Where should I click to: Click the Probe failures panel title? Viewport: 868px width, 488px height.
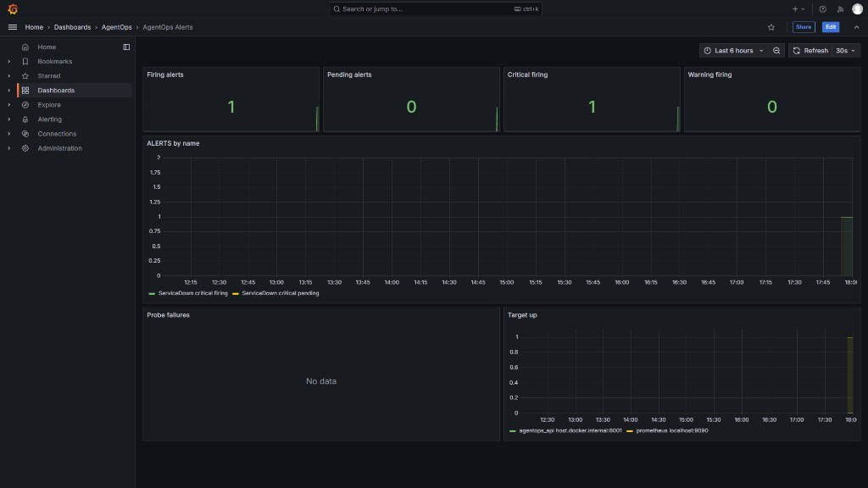(169, 315)
